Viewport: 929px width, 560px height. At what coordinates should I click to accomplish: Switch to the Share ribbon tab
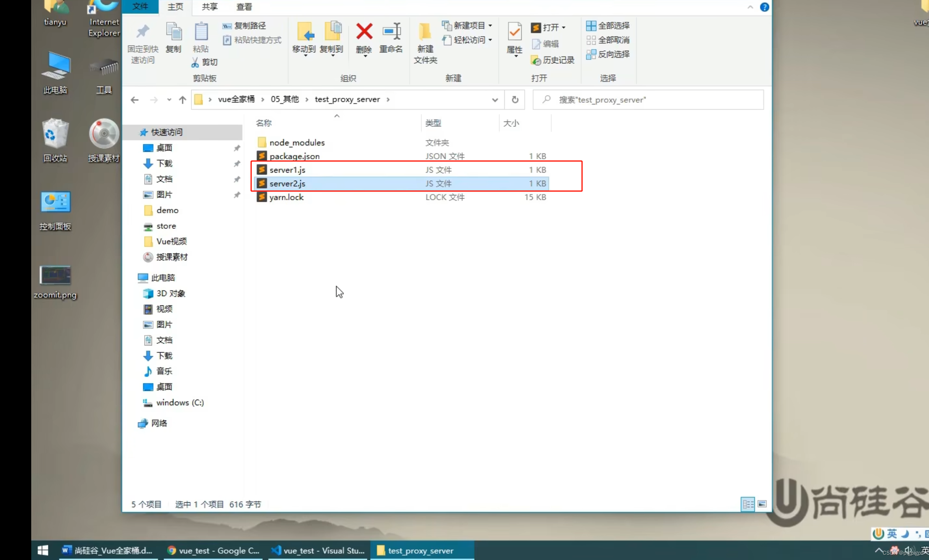(210, 7)
